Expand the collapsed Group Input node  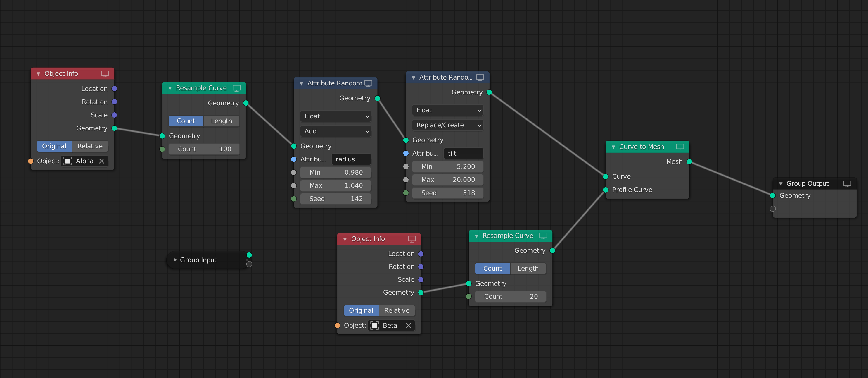click(x=175, y=260)
